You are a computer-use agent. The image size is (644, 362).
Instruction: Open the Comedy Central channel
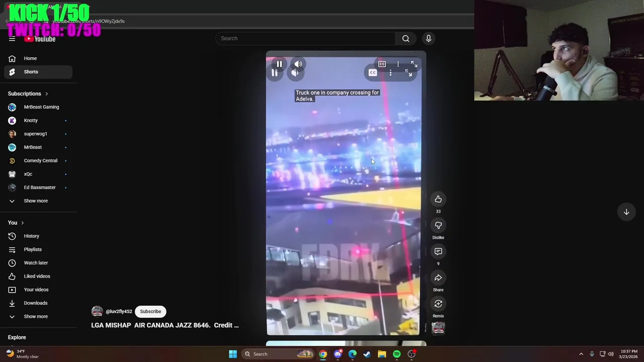(x=38, y=161)
